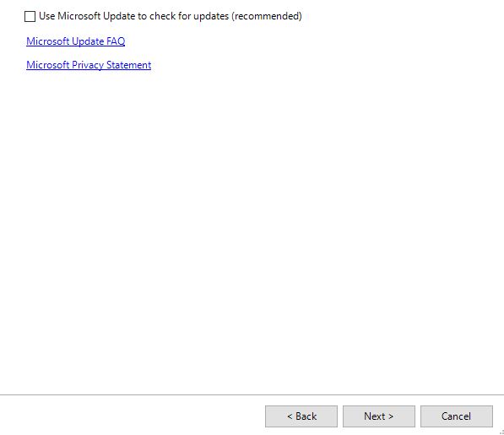Toggle the Microsoft Update option checkbox
The image size is (504, 435).
pyautogui.click(x=30, y=16)
